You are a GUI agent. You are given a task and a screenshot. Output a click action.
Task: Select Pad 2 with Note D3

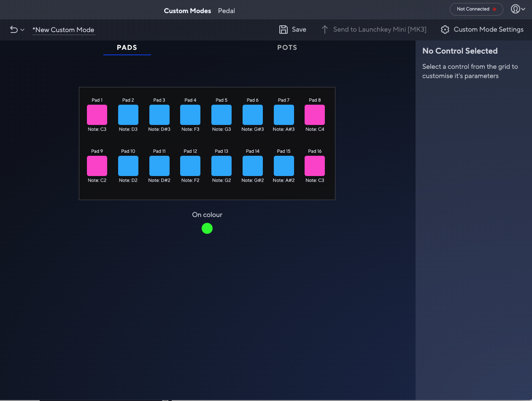pyautogui.click(x=128, y=115)
